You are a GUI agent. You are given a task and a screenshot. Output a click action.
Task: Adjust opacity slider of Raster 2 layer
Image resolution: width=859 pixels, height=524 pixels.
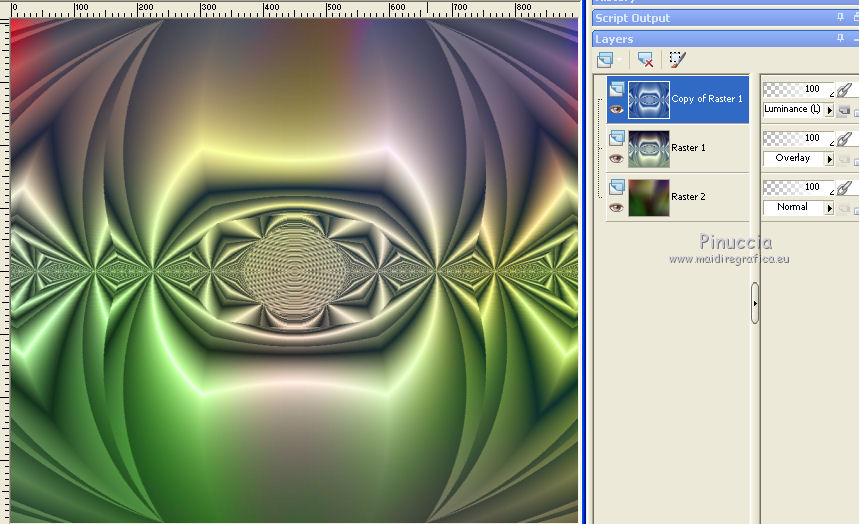[798, 186]
